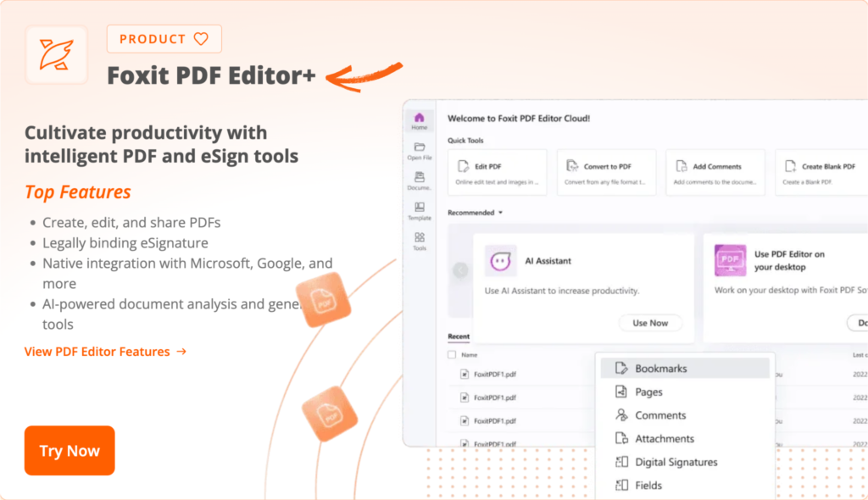Click the Quick Tools heading
868x500 pixels.
click(465, 141)
